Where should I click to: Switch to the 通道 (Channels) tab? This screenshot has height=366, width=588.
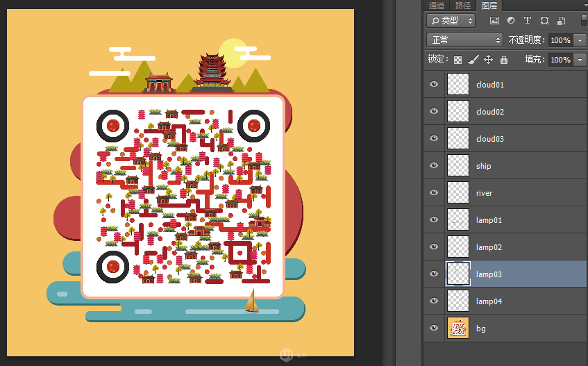point(437,6)
